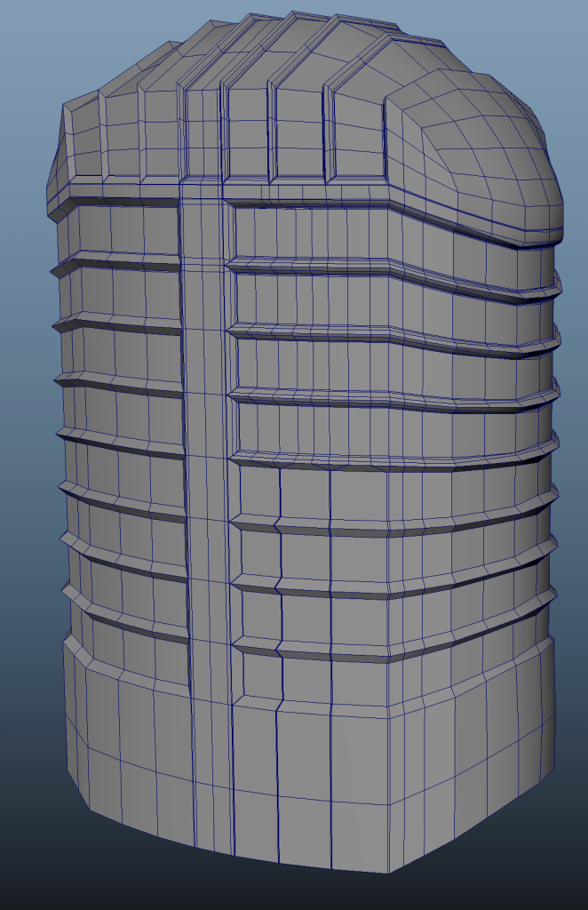Screen dimensions: 588x910
Task: Click the bottom-most corner vertex of the model
Action: [x=388, y=873]
